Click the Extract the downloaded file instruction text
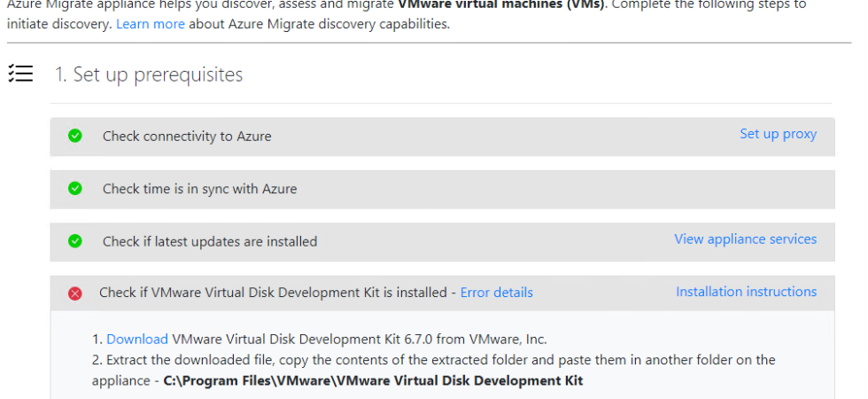 tap(433, 371)
